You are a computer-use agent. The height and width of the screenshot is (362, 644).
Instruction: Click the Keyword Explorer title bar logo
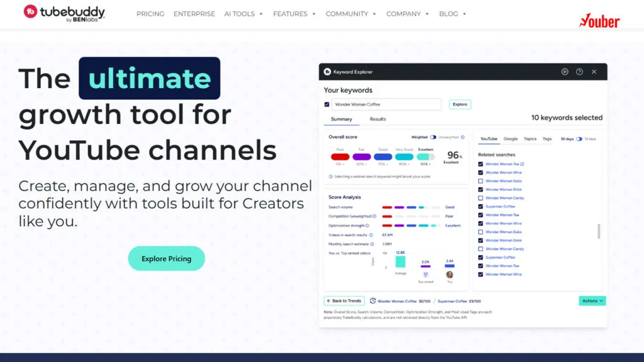tap(327, 72)
